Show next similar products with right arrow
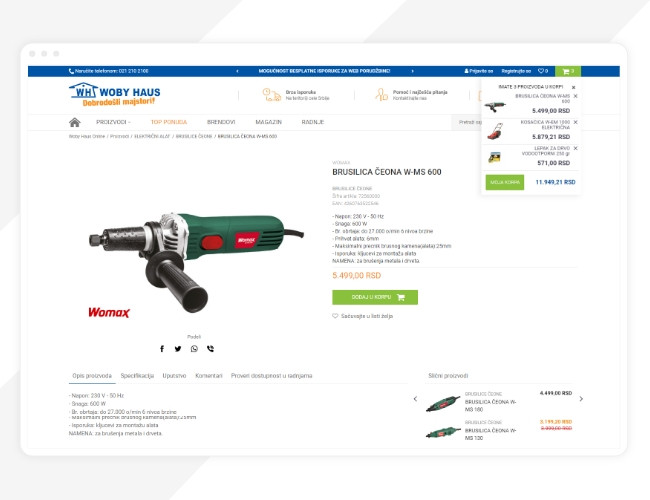Screen dimensions: 650x500 coord(581,399)
